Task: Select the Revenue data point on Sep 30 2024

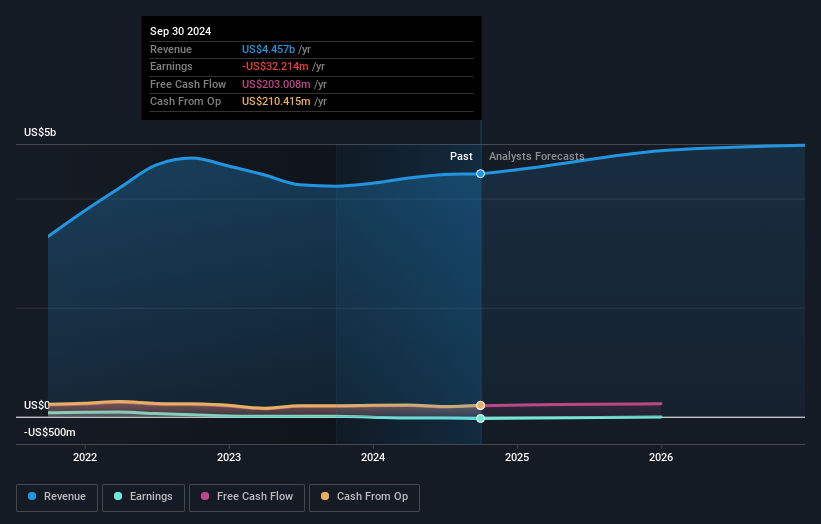Action: click(480, 173)
